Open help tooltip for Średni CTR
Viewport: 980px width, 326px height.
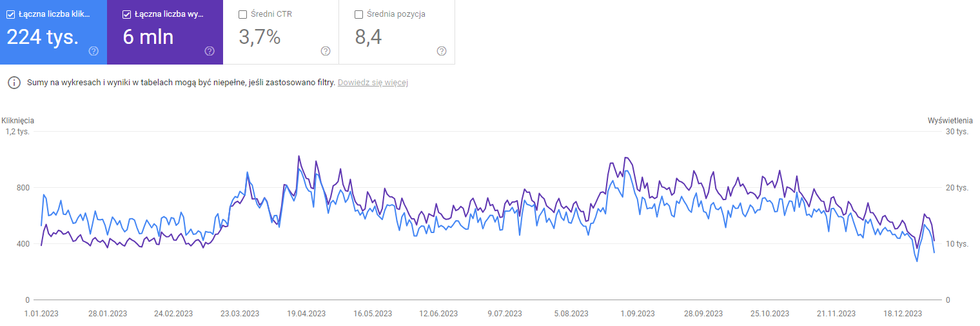point(326,51)
